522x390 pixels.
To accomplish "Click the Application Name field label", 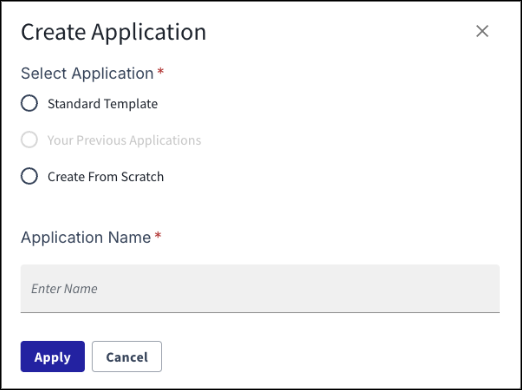I will point(86,238).
